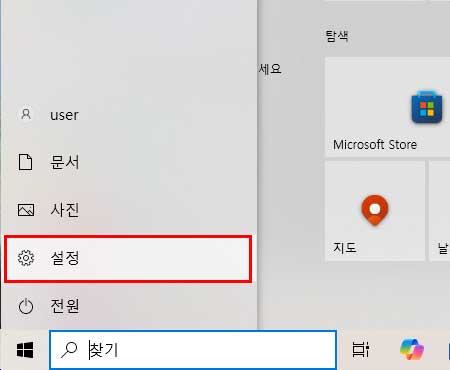Open the 지도 (Maps) tile

tap(375, 211)
